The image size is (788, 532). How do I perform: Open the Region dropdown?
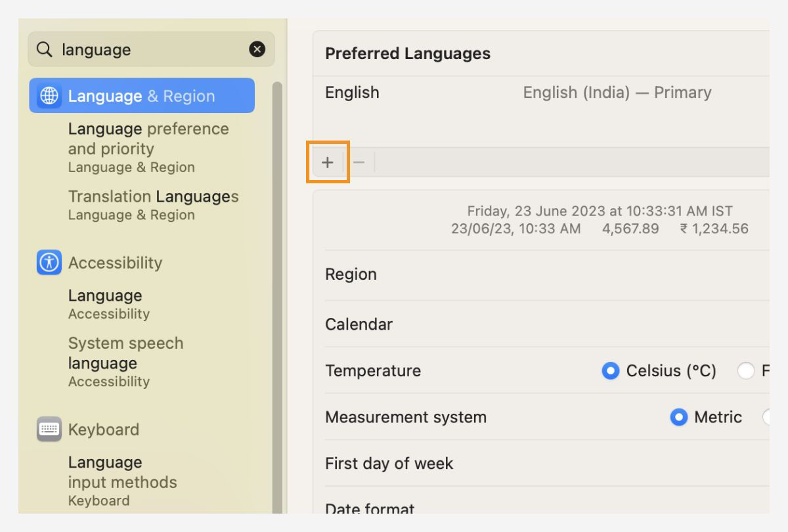pos(351,274)
